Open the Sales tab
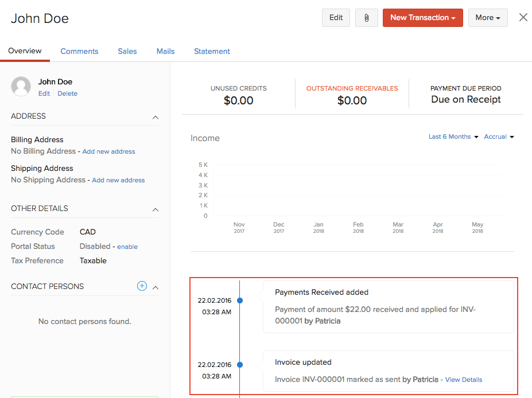Image resolution: width=532 pixels, height=398 pixels. pos(127,51)
